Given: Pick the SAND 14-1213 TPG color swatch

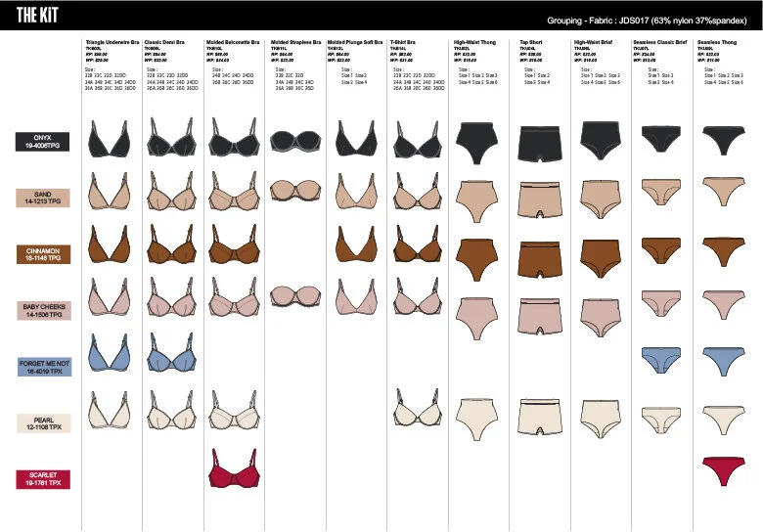Looking at the screenshot, I should [x=43, y=198].
